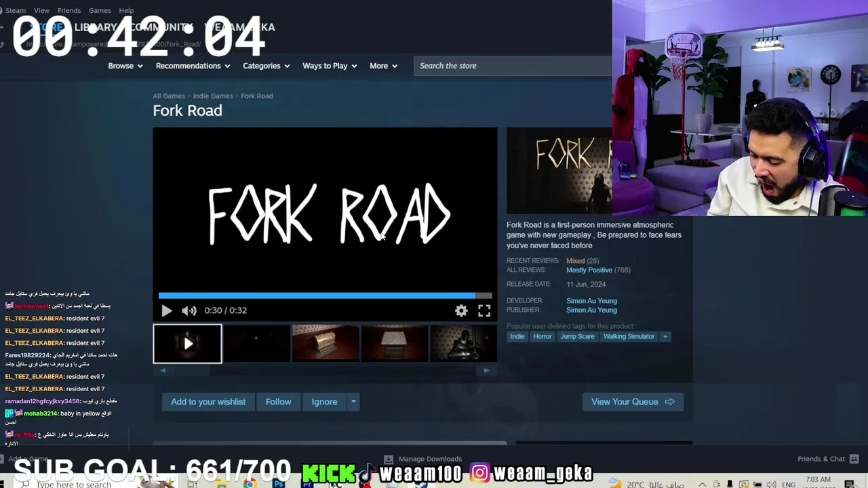Click the 0:30 / 0:32 time readout
Viewport: 868px width, 488px height.
[226, 310]
